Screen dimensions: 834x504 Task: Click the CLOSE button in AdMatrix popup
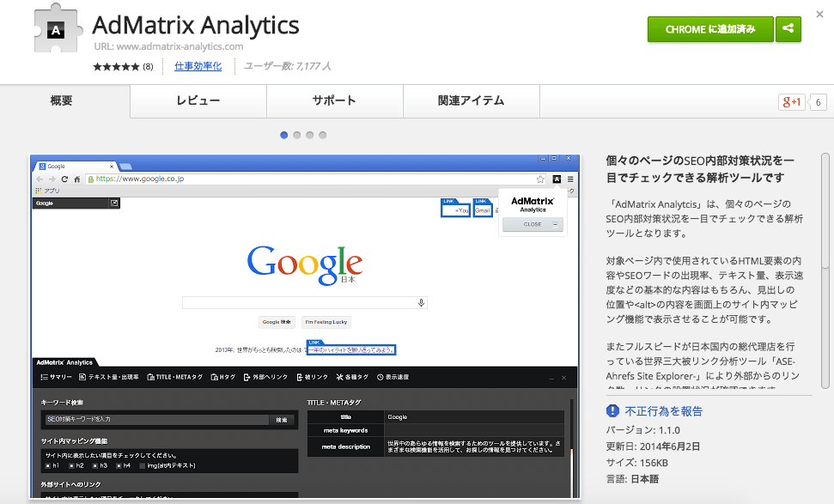[x=533, y=224]
